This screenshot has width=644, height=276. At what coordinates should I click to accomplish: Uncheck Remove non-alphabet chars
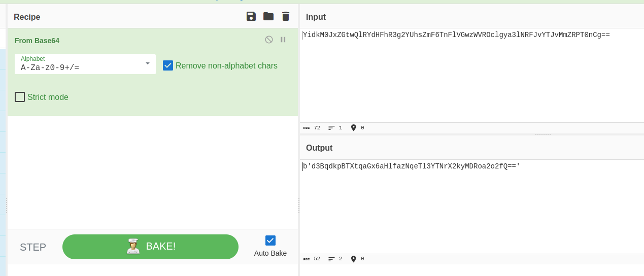point(168,65)
